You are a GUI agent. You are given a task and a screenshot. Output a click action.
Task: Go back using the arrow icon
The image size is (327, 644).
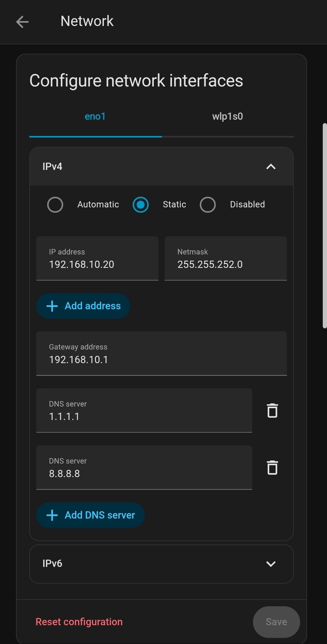(22, 22)
